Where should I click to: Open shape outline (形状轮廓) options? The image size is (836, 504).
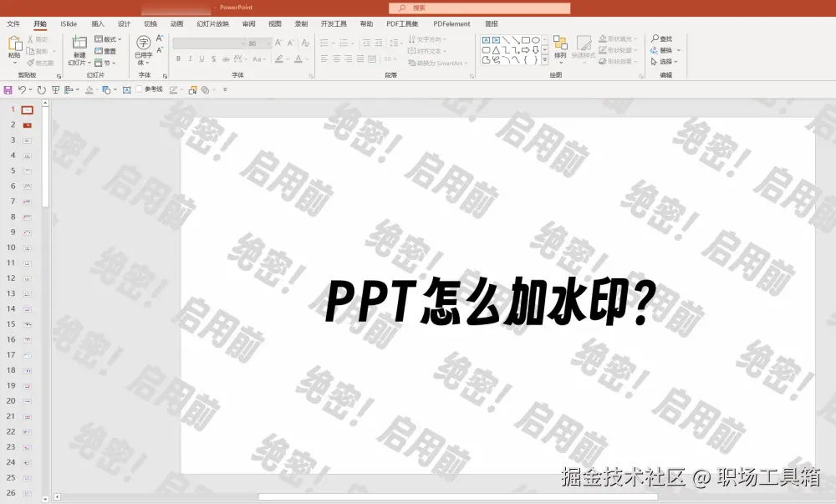[618, 50]
